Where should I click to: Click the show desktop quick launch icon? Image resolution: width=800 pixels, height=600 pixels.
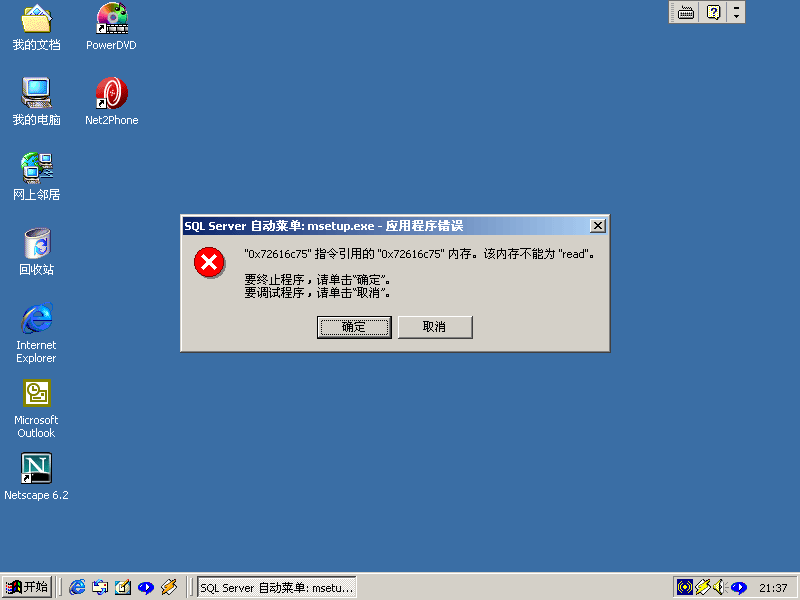(x=123, y=587)
